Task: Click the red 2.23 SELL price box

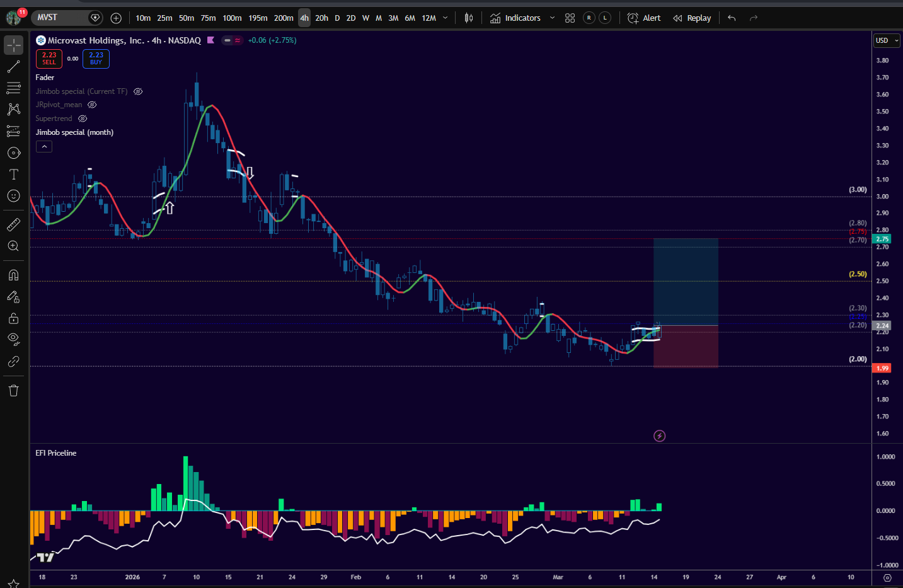Action: [49, 59]
